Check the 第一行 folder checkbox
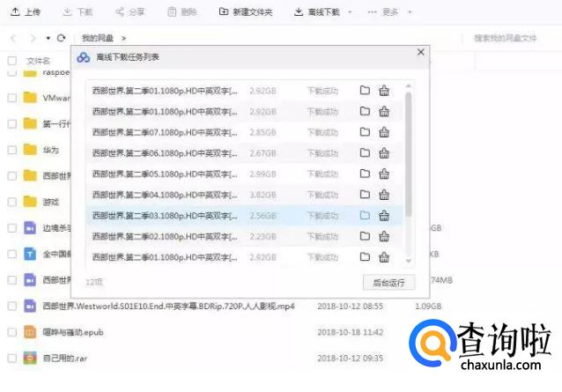 tap(12, 123)
